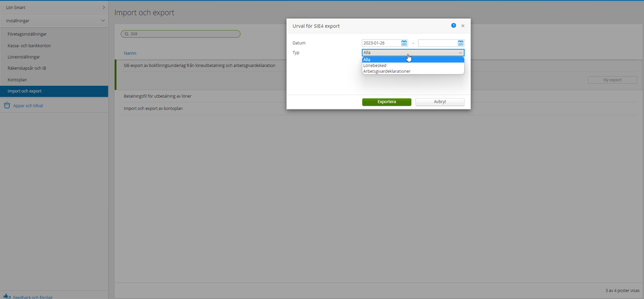Open the end date calendar picker
The image size is (644, 299).
(x=461, y=43)
